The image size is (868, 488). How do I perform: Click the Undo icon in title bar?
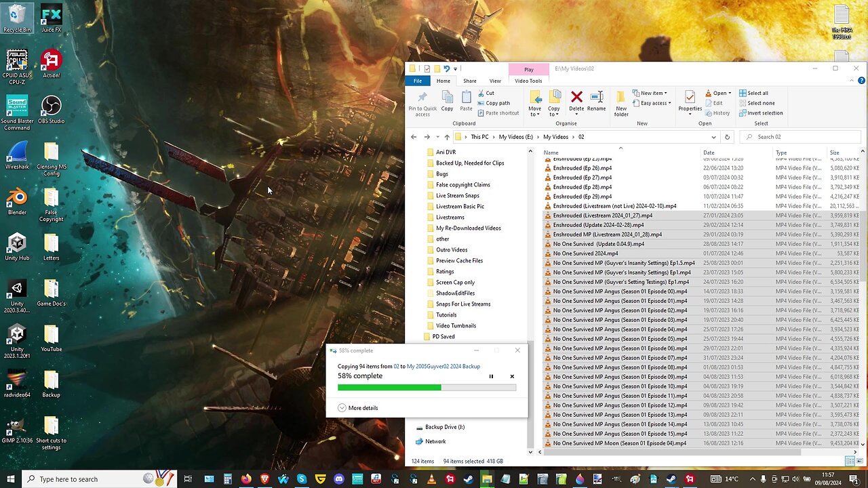point(446,68)
